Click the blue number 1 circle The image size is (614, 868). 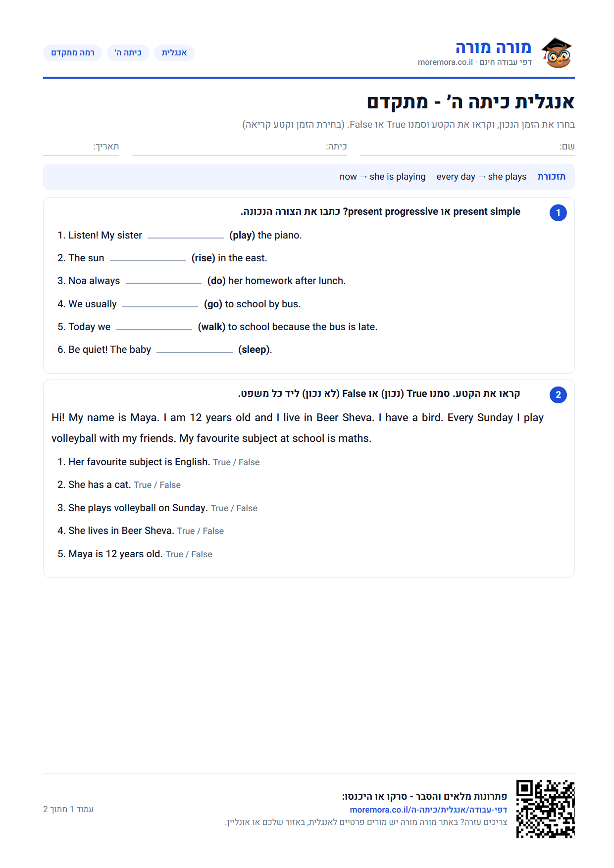pyautogui.click(x=558, y=213)
